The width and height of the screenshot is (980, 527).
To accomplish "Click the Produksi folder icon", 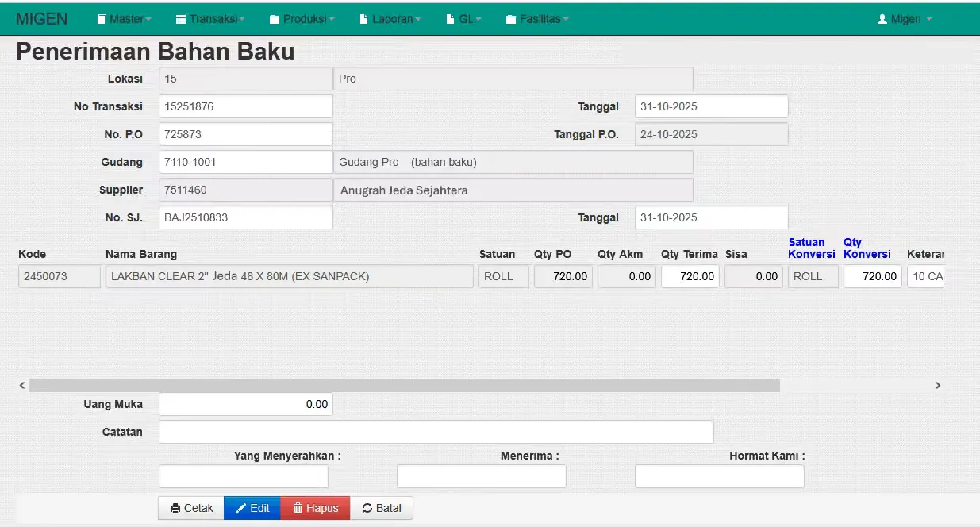I will coord(275,19).
